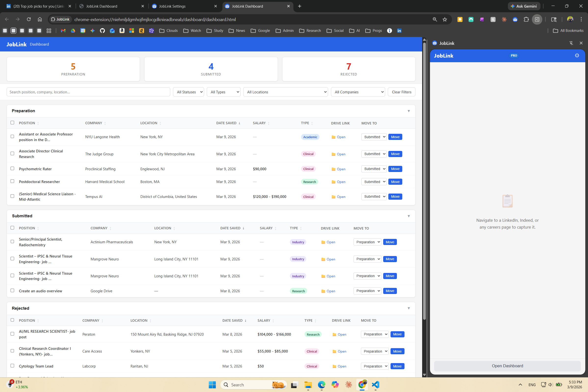Click the Submitted count card
The height and width of the screenshot is (392, 588).
[211, 69]
